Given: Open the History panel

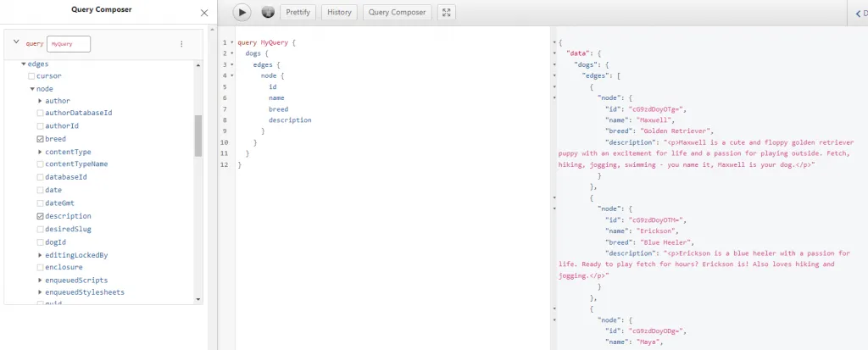Looking at the screenshot, I should coord(339,13).
